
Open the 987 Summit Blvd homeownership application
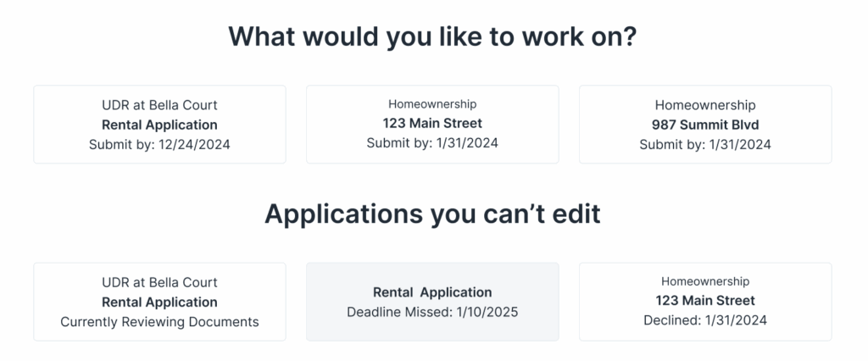(x=705, y=125)
